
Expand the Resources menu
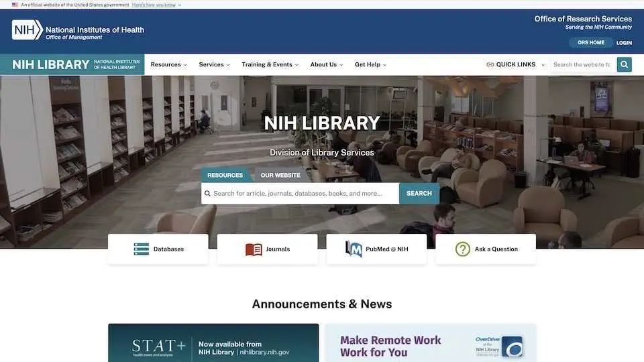168,65
